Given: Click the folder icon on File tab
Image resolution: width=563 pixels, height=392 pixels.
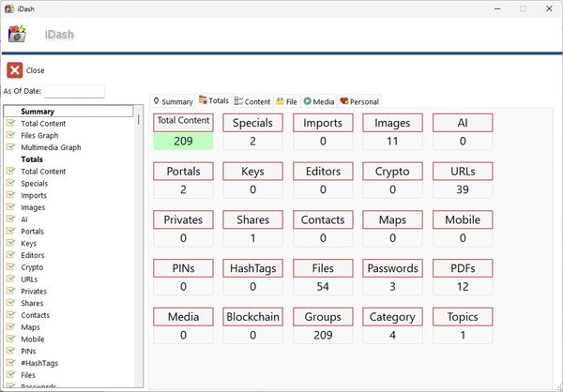Looking at the screenshot, I should click(280, 101).
